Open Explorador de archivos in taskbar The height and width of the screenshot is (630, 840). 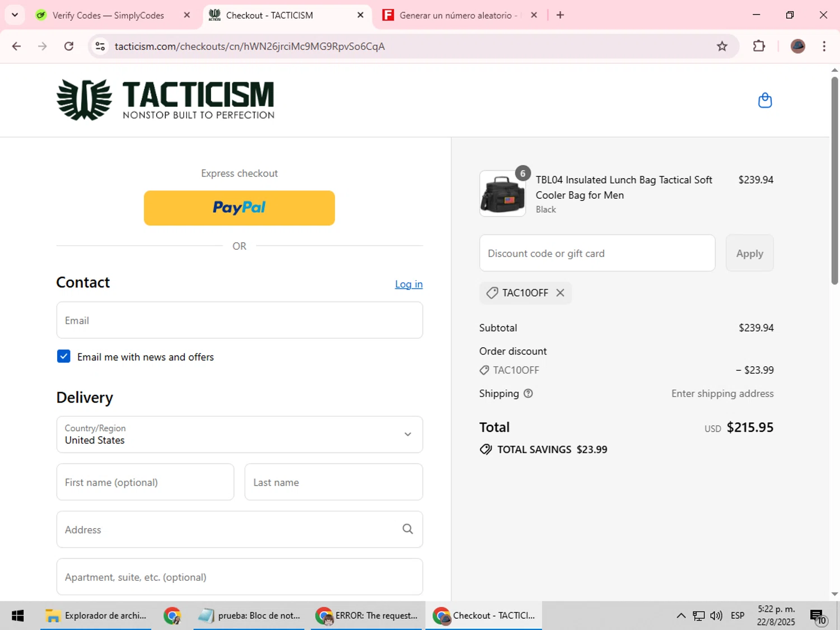[96, 615]
